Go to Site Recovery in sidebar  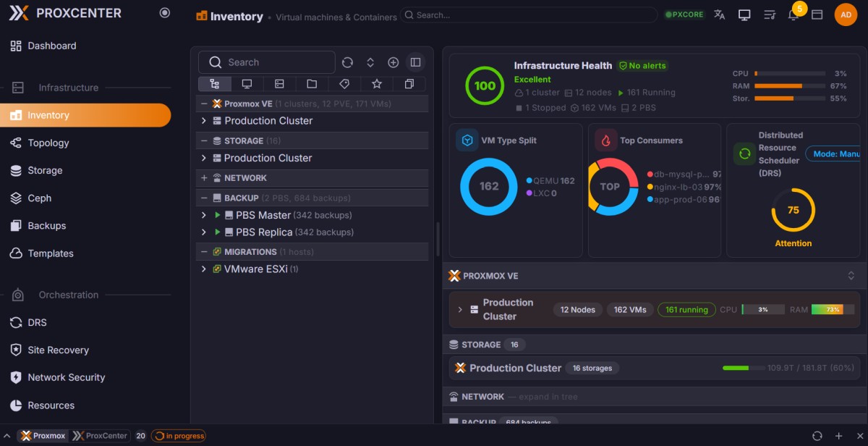click(58, 350)
